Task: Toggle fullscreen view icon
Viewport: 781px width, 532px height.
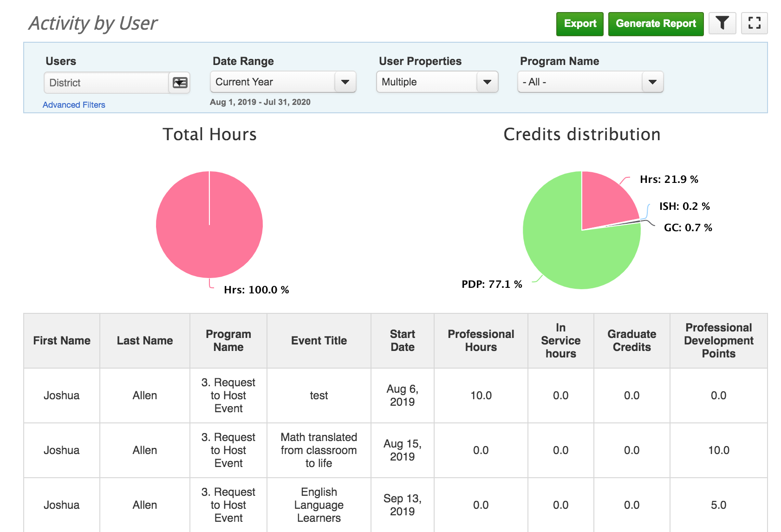Action: 754,23
